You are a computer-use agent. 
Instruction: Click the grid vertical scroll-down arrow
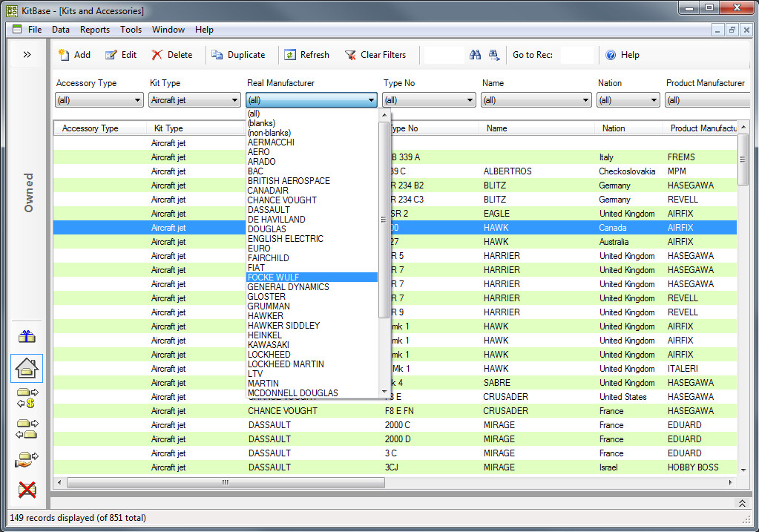click(743, 470)
